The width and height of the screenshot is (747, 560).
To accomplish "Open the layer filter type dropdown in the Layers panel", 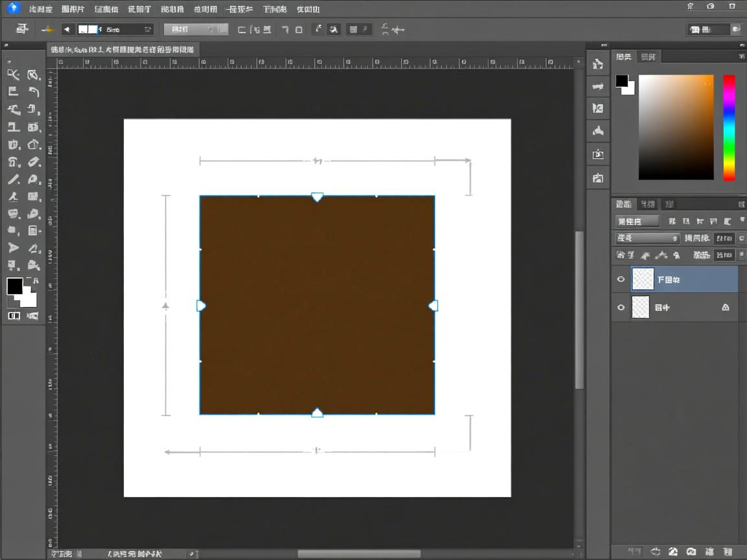I will coord(637,221).
